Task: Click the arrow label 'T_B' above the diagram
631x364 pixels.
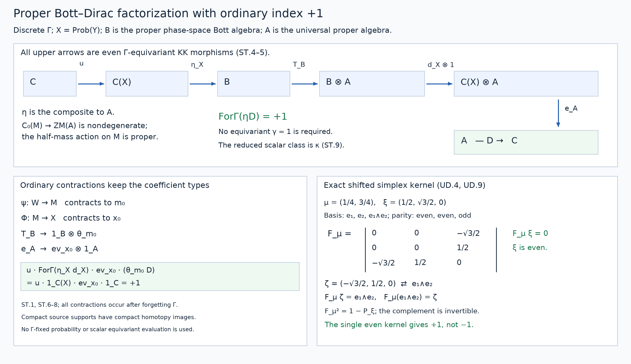Action: point(299,65)
